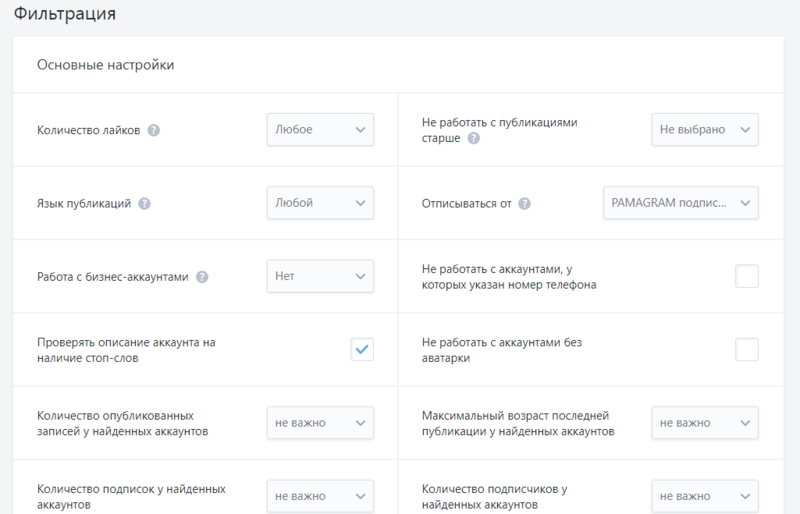
Task: Click help icon next to Количество лайков
Action: (154, 131)
